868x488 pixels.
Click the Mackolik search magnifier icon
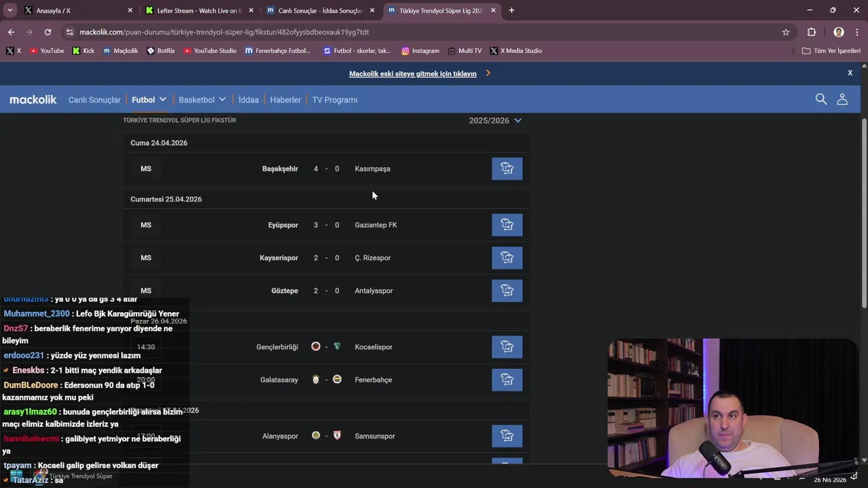coord(821,100)
